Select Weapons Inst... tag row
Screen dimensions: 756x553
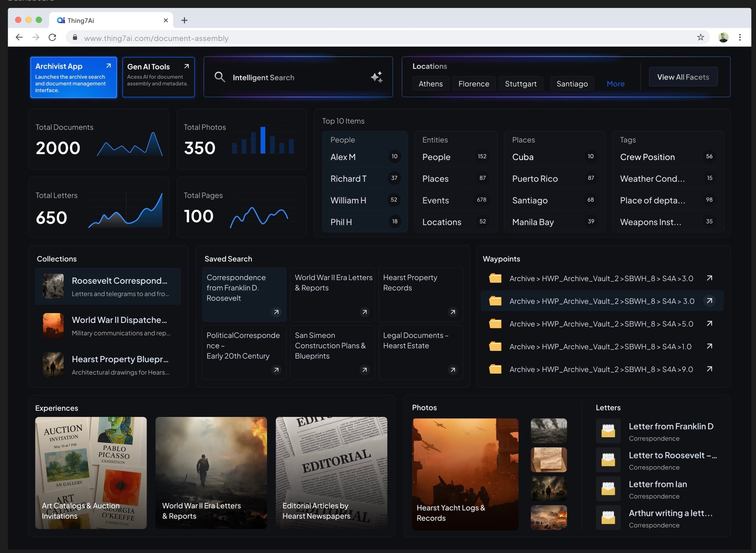pyautogui.click(x=667, y=222)
